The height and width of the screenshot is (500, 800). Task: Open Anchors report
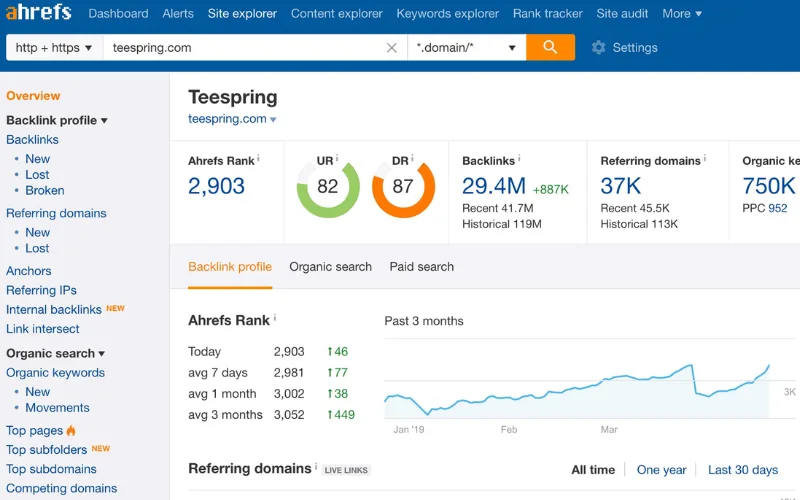coord(29,271)
